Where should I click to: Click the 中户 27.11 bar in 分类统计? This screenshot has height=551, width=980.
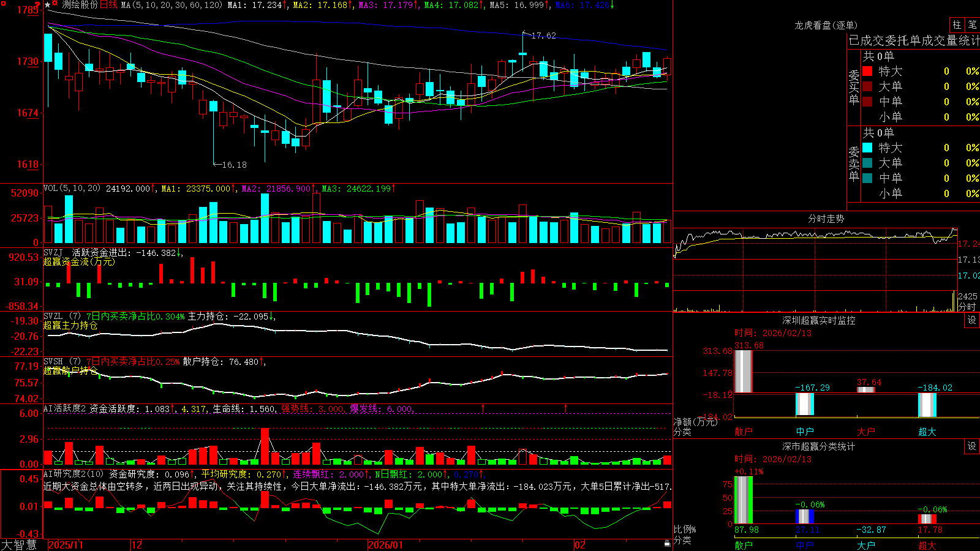tap(805, 516)
